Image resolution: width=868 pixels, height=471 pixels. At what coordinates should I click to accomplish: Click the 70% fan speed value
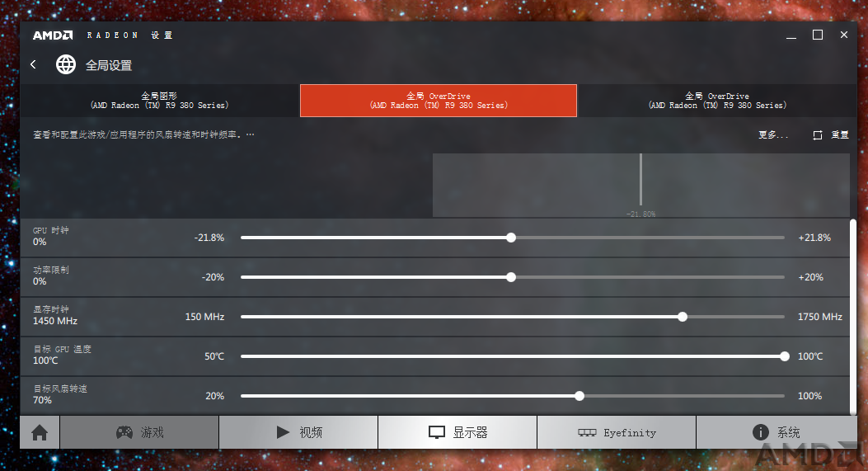(42, 400)
